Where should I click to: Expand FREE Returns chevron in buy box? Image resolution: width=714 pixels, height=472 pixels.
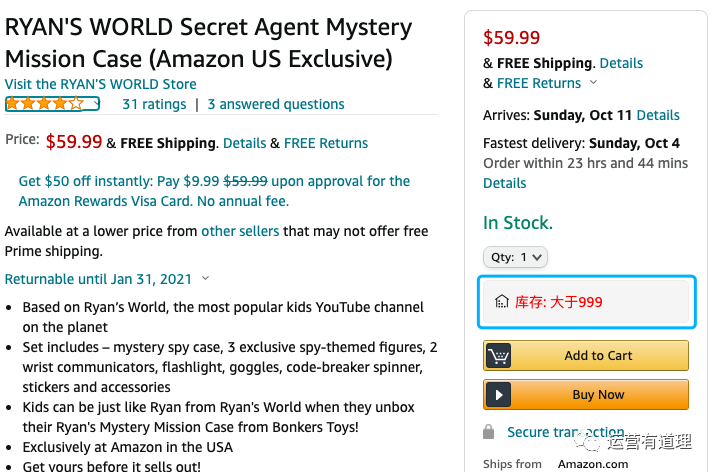click(593, 83)
